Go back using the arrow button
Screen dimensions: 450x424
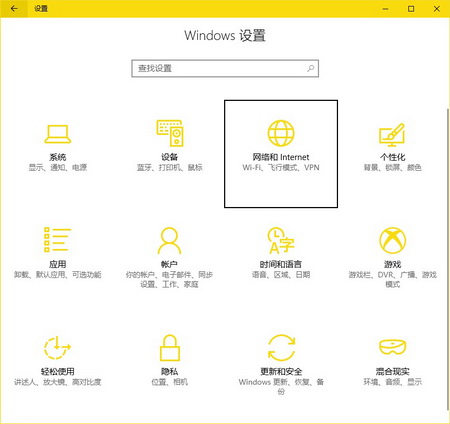[x=14, y=9]
